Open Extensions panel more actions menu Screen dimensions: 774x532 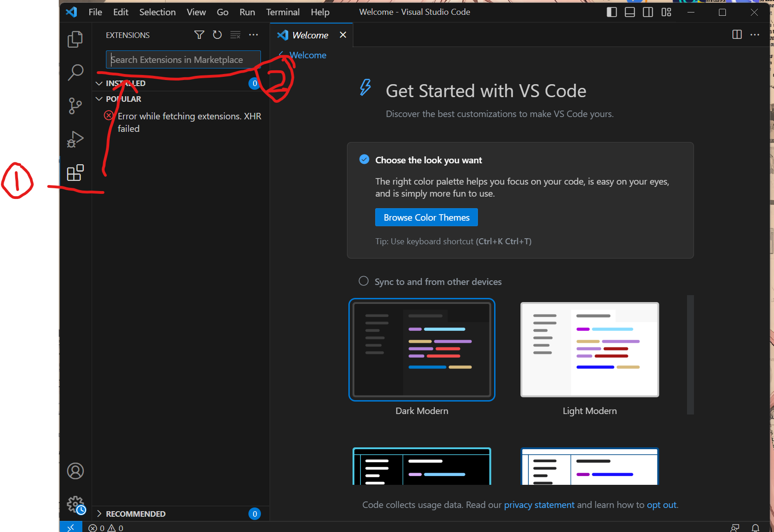[x=254, y=35]
